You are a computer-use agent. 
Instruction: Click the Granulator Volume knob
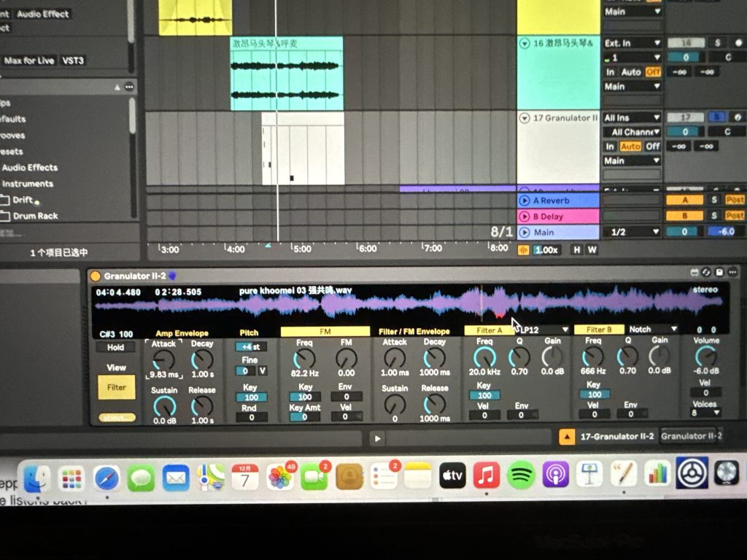point(705,357)
